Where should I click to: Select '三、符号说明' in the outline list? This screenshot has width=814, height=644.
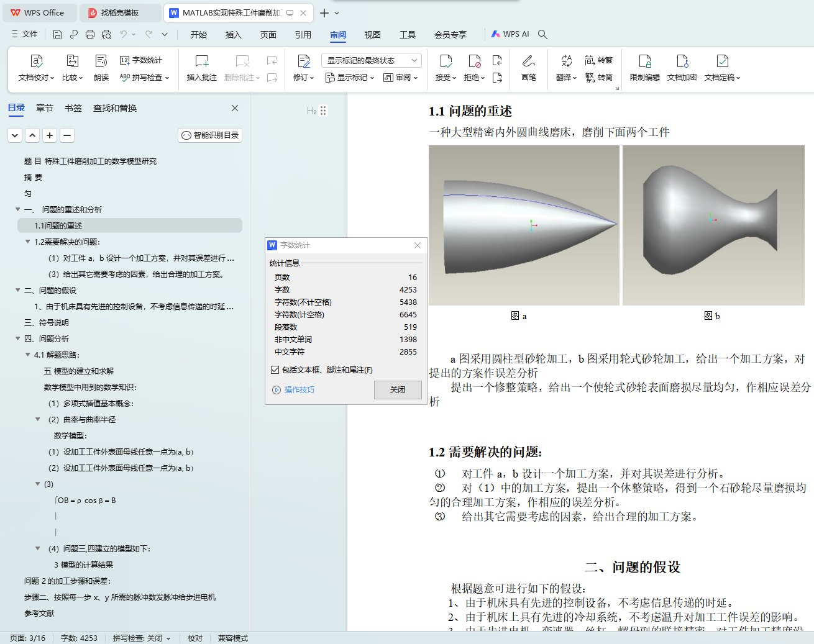(x=47, y=322)
